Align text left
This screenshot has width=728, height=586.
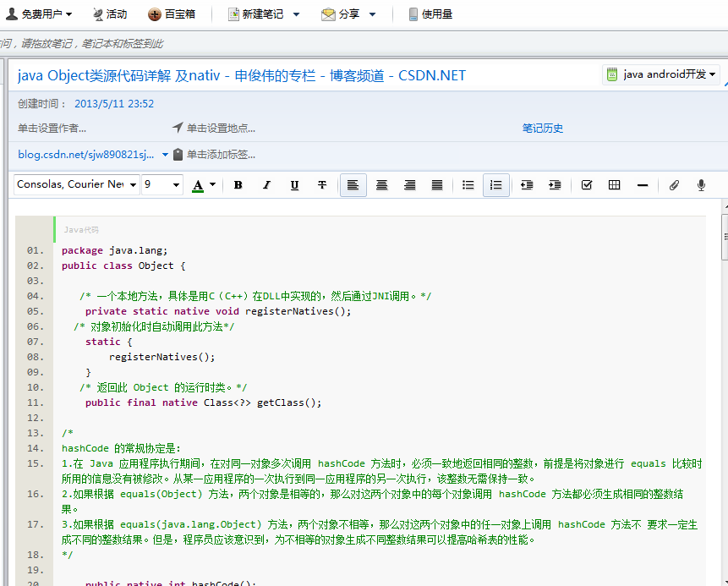tap(353, 185)
